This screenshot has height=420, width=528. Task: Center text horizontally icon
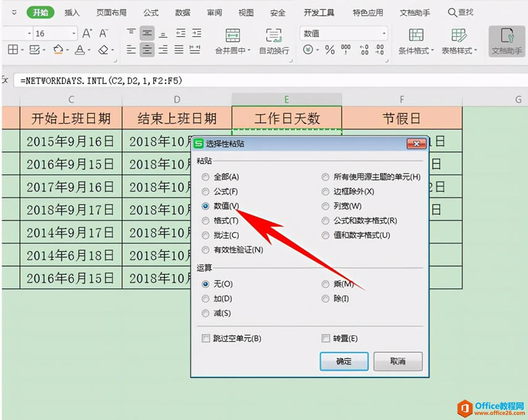[x=147, y=50]
